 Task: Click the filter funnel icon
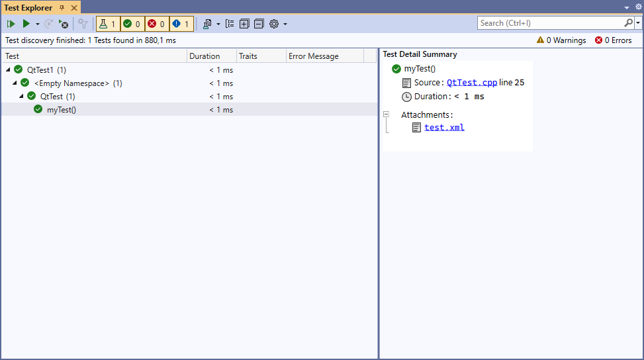(83, 24)
